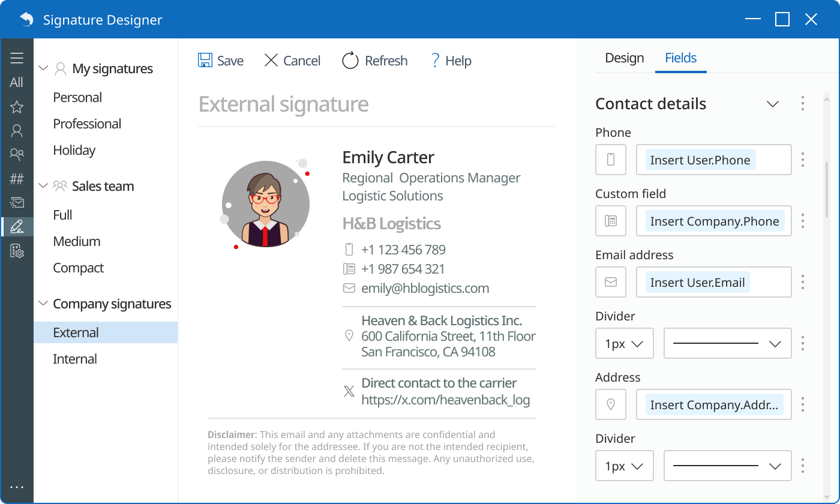Click Insert User.Email in Email address field
The image size is (840, 504).
[x=697, y=282]
